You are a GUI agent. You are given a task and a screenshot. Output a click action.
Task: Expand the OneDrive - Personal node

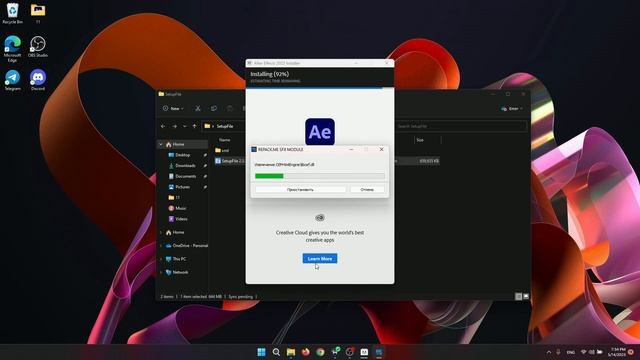click(x=161, y=246)
